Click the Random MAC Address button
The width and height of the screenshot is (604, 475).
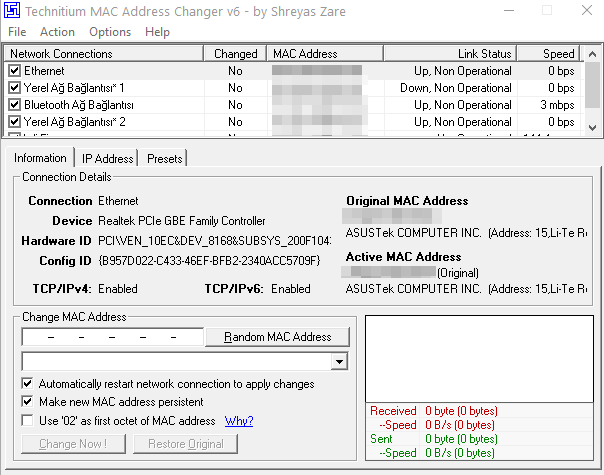tap(277, 337)
